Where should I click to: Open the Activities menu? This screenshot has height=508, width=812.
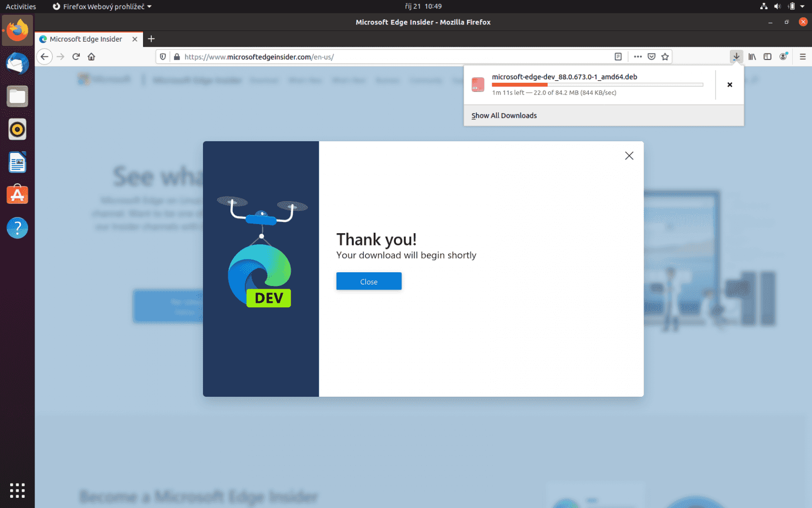pyautogui.click(x=20, y=7)
